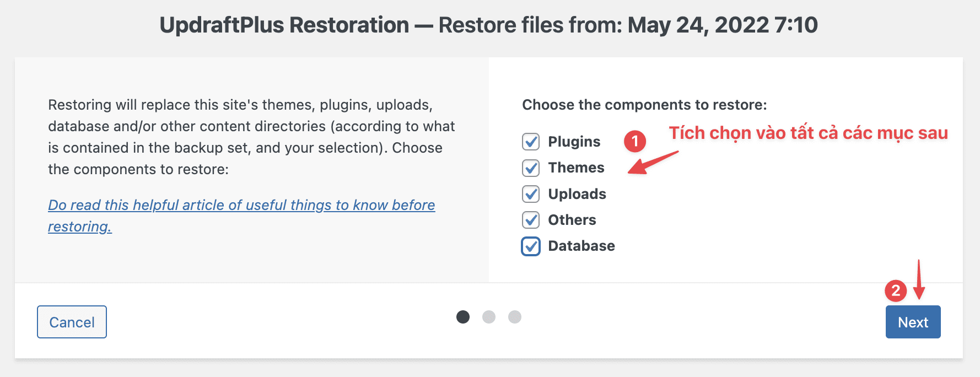Click the red Vietnamese annotation text
Screen dimensions: 980x377
tap(808, 133)
